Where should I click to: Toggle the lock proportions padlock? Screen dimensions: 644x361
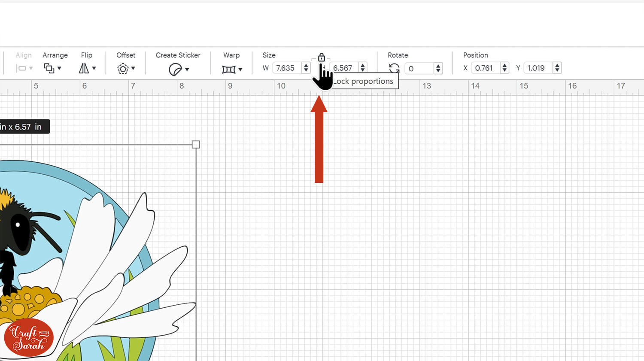point(321,57)
